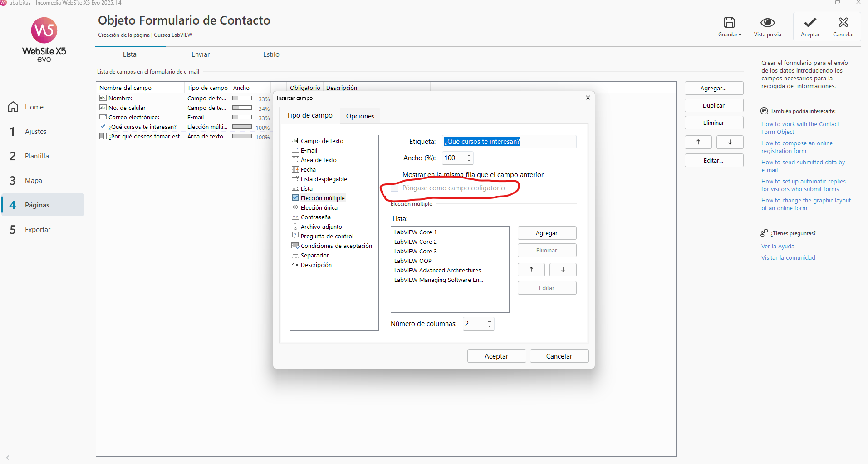Select the Archivo adjunto field type

pos(321,227)
